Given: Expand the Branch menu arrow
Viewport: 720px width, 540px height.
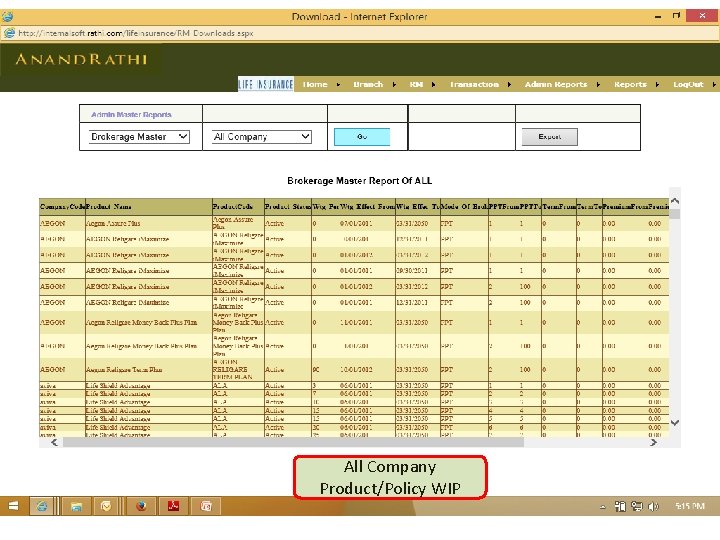Looking at the screenshot, I should 394,84.
